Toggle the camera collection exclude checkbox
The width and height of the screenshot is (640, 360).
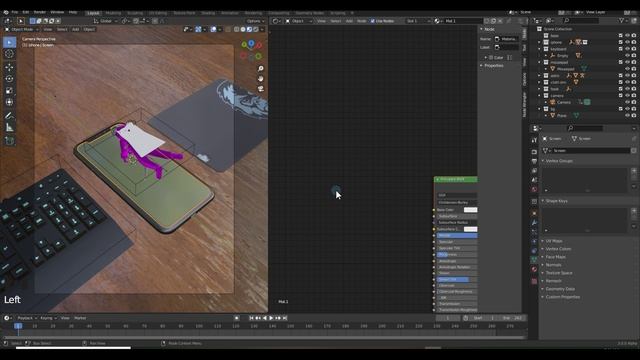click(x=620, y=96)
